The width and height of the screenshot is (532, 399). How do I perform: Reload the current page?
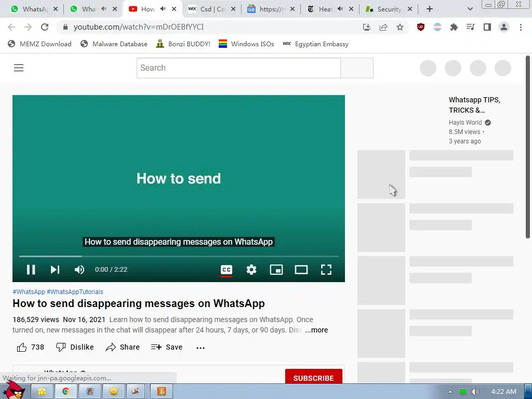pos(45,27)
